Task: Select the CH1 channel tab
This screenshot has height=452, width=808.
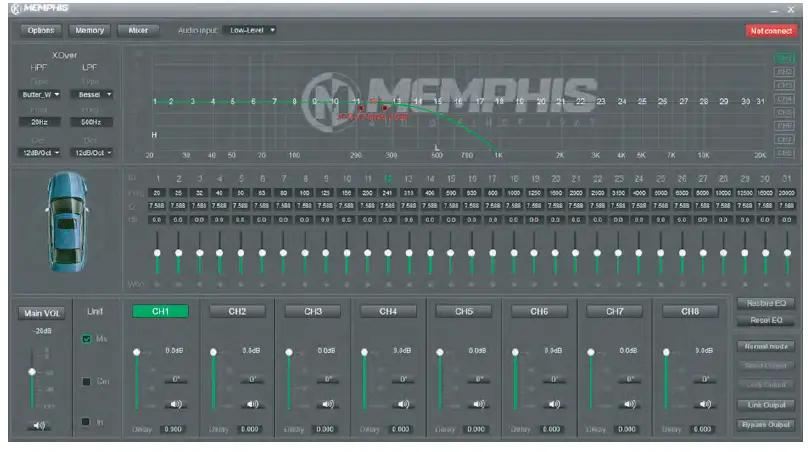Action: [x=160, y=311]
